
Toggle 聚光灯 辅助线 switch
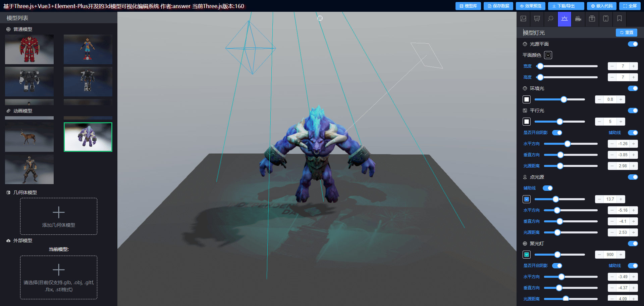(x=633, y=266)
